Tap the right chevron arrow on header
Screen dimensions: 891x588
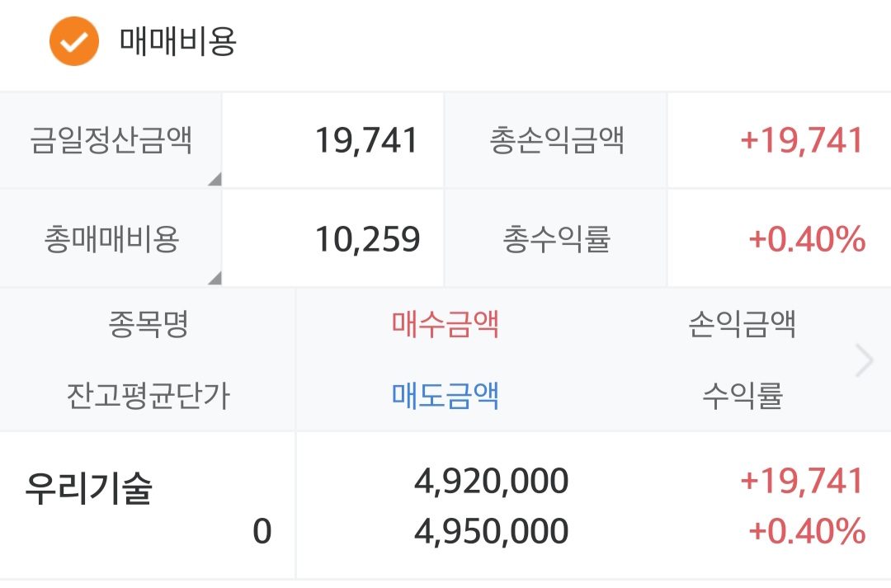coord(864,361)
